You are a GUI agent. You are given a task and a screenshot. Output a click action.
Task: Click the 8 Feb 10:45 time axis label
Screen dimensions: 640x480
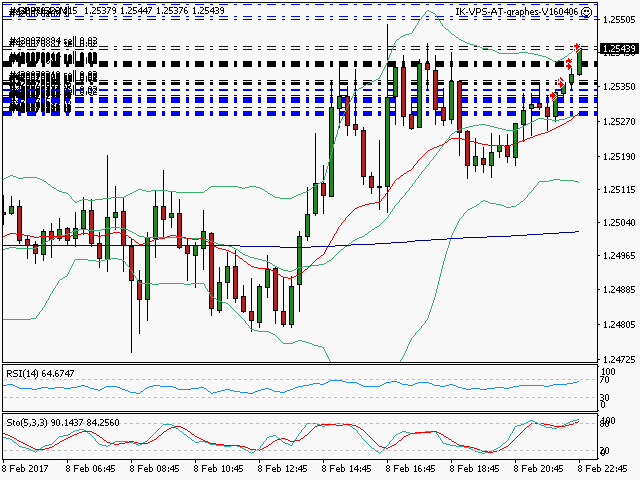[218, 468]
